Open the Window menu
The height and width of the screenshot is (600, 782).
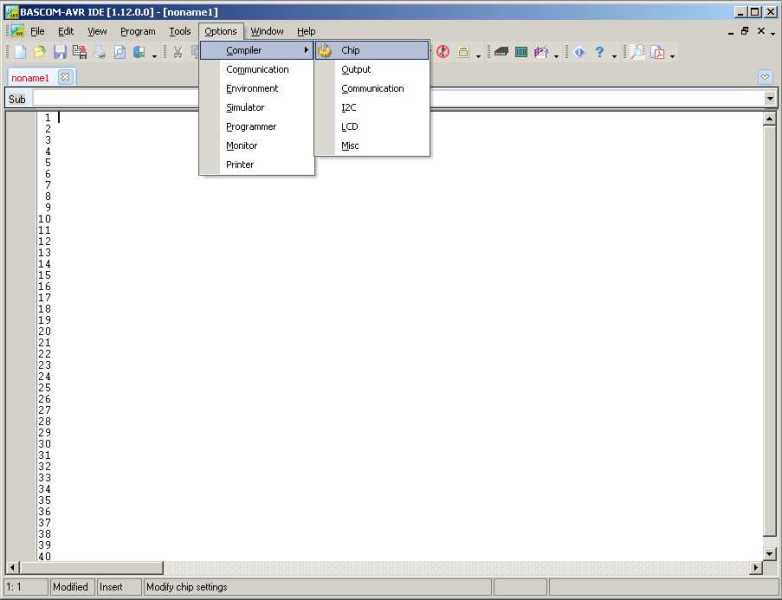pos(267,31)
